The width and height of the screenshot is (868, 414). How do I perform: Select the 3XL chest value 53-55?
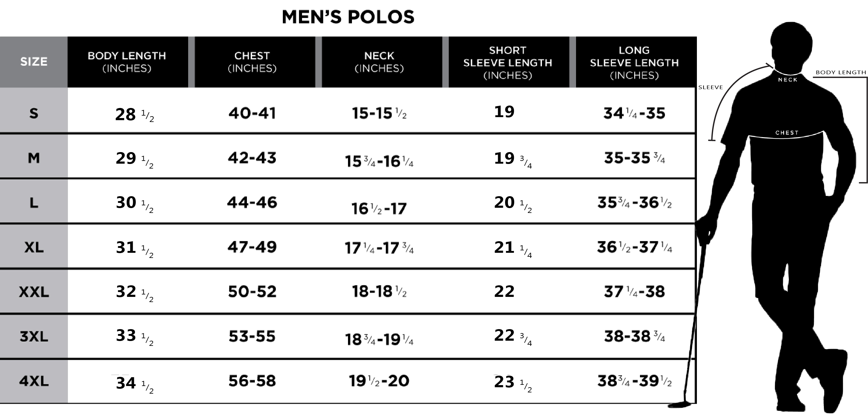(x=252, y=336)
